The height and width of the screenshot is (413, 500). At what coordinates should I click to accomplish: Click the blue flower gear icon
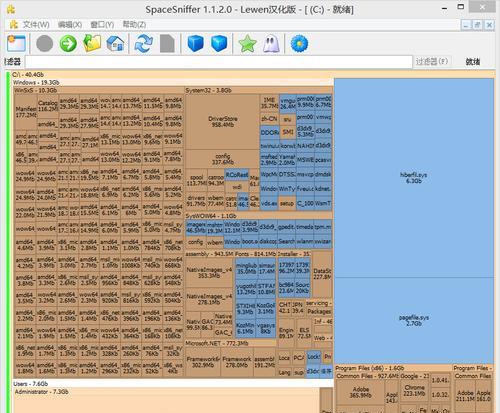[299, 44]
